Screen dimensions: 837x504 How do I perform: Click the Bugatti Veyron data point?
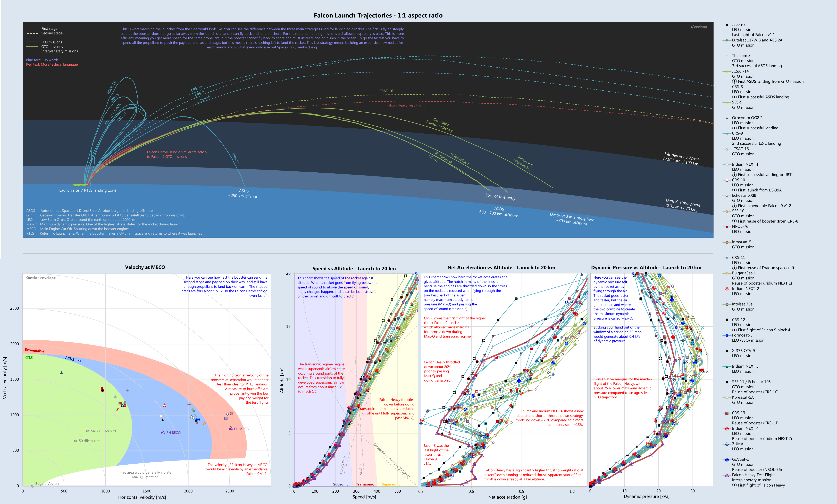point(32,486)
